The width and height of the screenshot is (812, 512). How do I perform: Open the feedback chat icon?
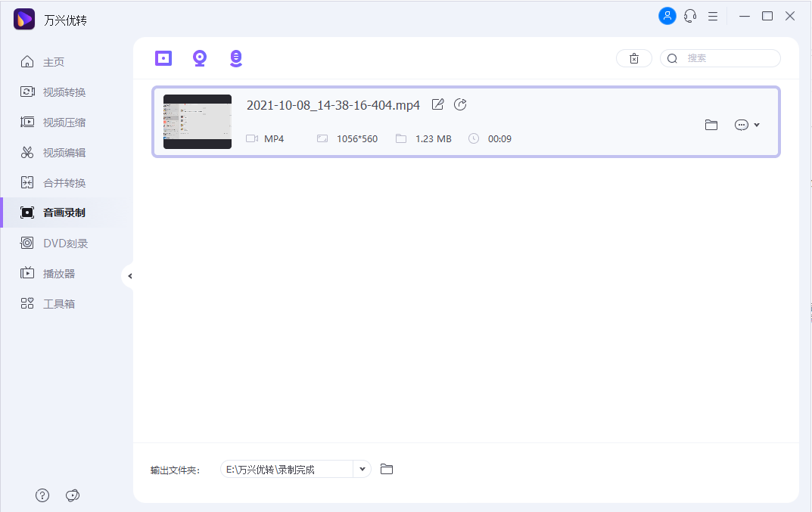[73, 495]
